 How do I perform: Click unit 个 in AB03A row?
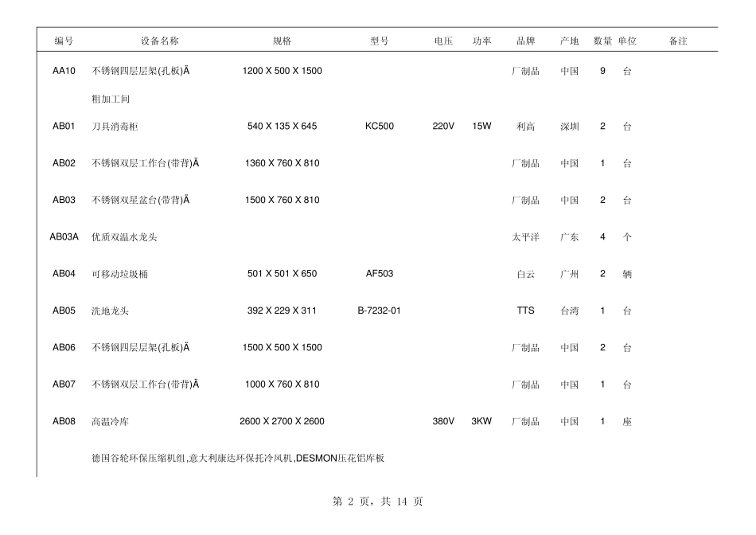627,237
